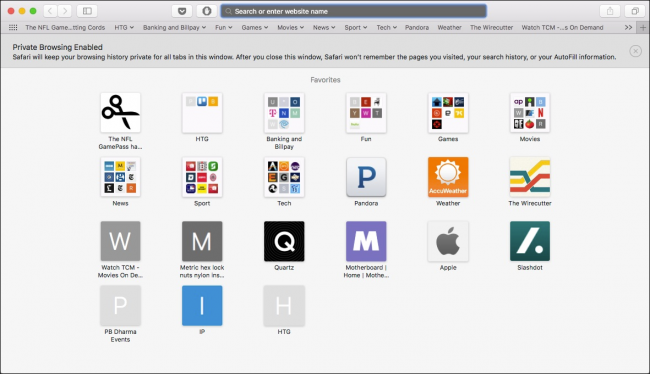Open the Games favorites folder tile
This screenshot has height=374, width=650.
(448, 113)
